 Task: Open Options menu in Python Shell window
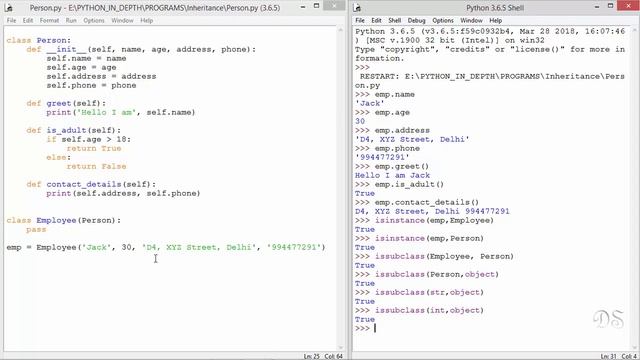(443, 20)
